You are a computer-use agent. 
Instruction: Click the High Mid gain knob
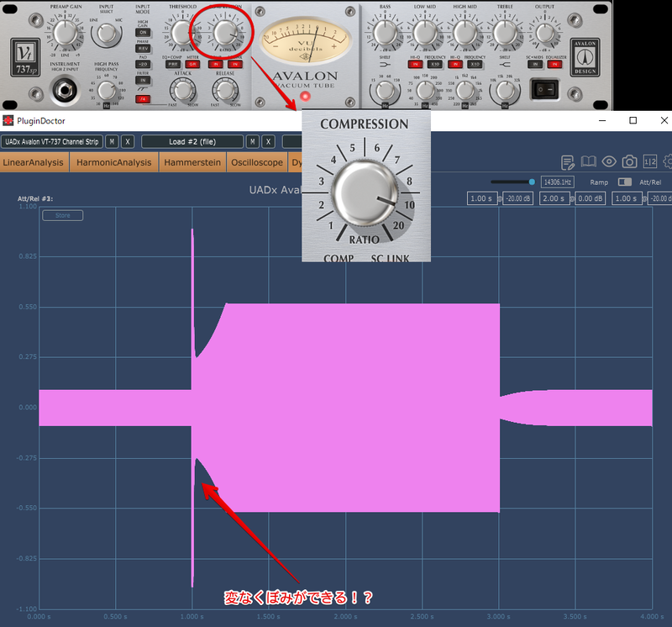(x=465, y=33)
